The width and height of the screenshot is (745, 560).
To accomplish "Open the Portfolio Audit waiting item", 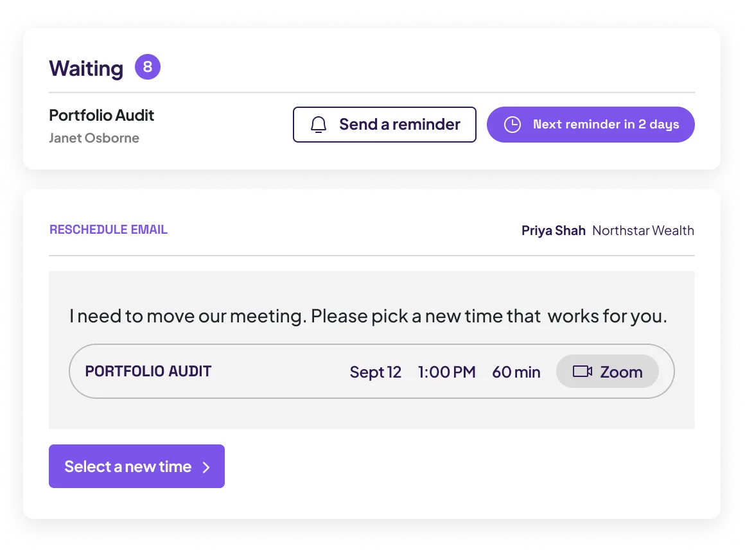I will coord(101,115).
